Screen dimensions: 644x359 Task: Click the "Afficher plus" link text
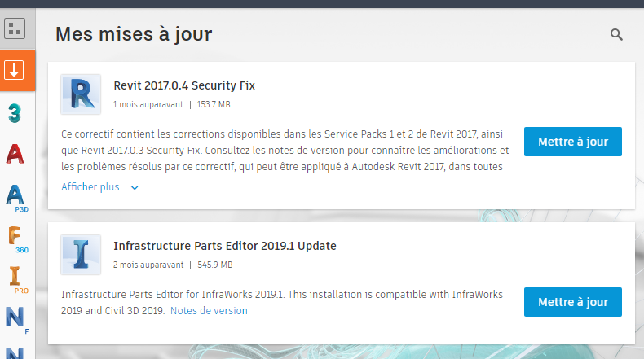click(90, 187)
